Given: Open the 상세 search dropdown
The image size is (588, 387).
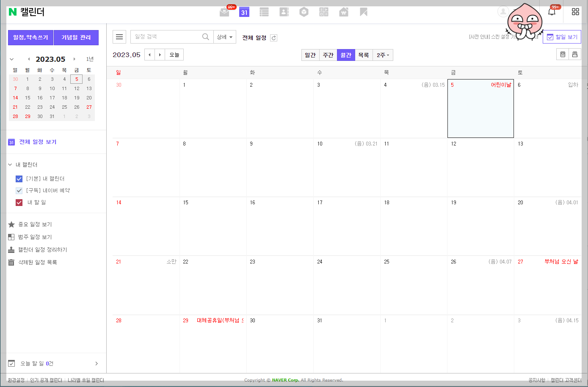Looking at the screenshot, I should 225,37.
